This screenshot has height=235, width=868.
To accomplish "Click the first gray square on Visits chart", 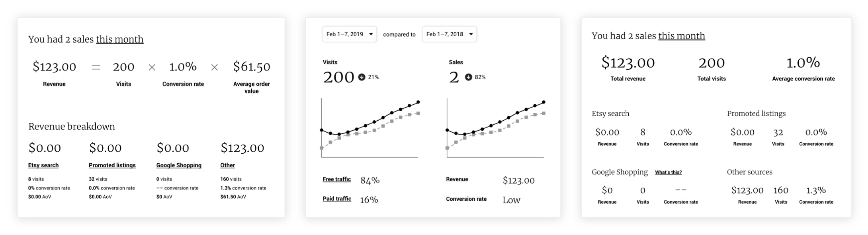I will [x=322, y=148].
